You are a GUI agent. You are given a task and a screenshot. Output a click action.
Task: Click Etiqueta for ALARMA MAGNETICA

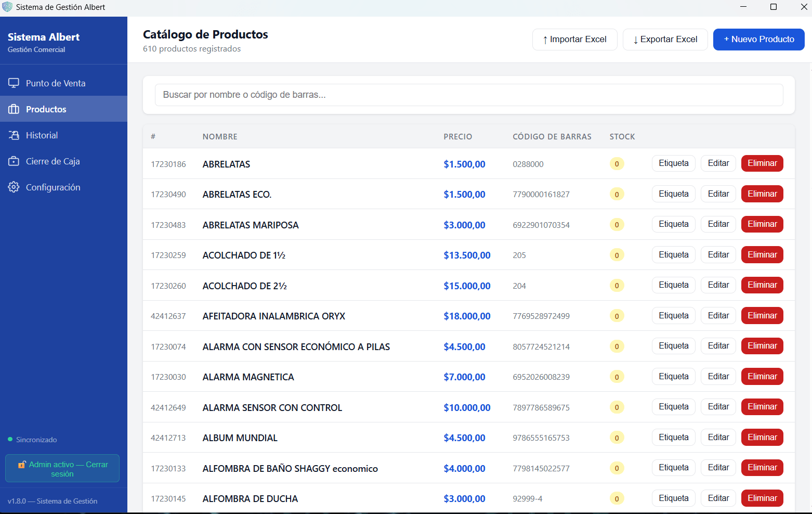pos(674,376)
